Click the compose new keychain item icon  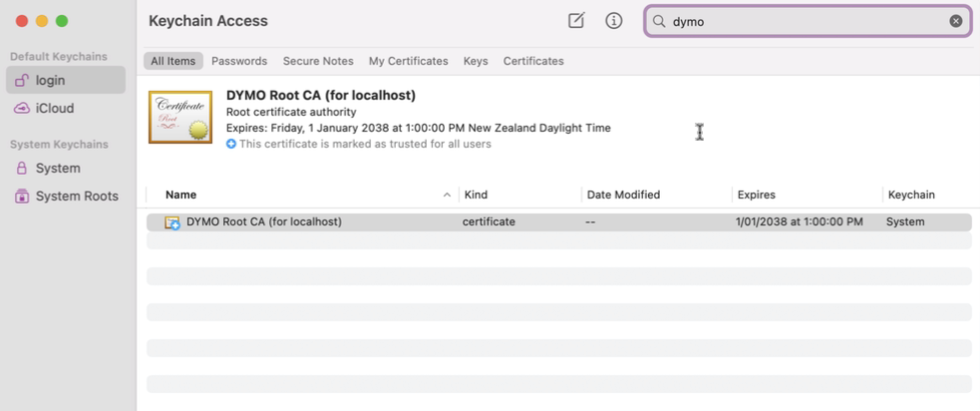point(576,21)
